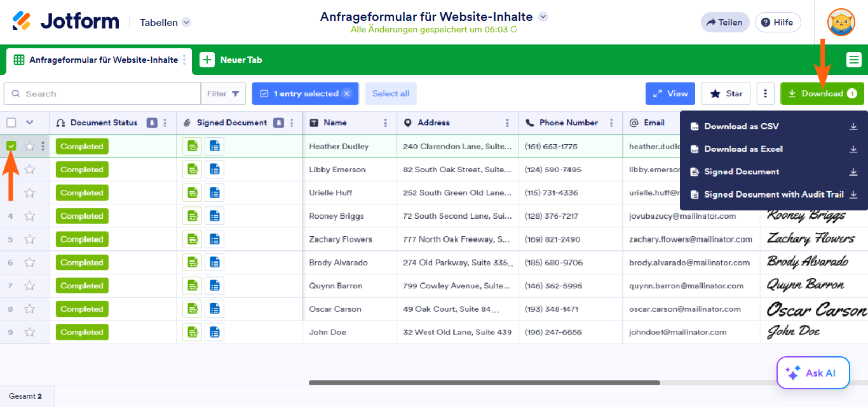Open the three-dot menu beside the Star button
Screen dimensions: 868x407
[x=765, y=93]
